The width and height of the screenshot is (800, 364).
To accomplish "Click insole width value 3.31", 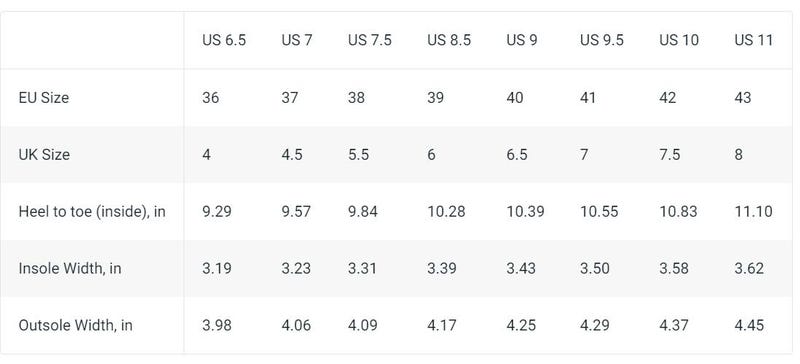I will (362, 269).
